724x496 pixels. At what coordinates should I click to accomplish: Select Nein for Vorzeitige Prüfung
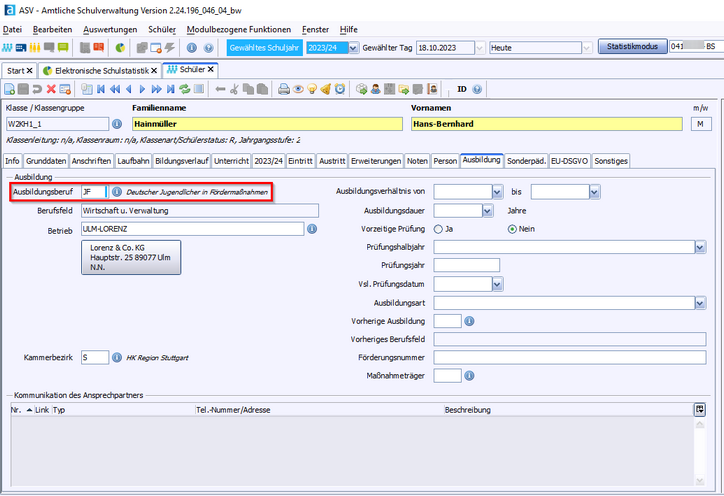512,229
